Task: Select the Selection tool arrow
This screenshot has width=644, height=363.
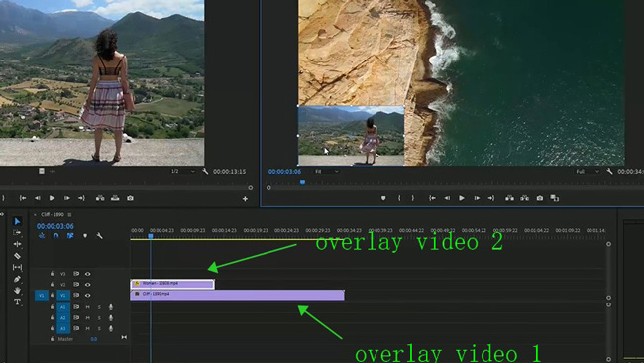Action: pos(17,221)
